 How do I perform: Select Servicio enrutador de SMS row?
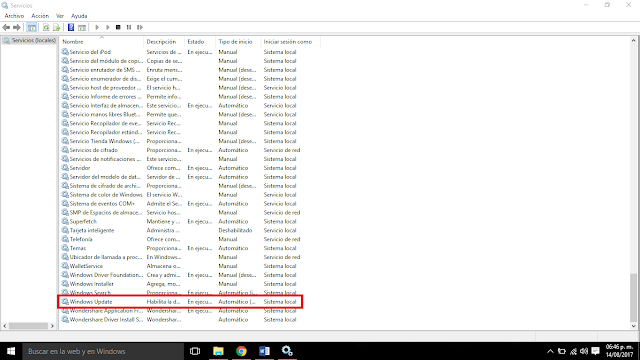[180, 70]
